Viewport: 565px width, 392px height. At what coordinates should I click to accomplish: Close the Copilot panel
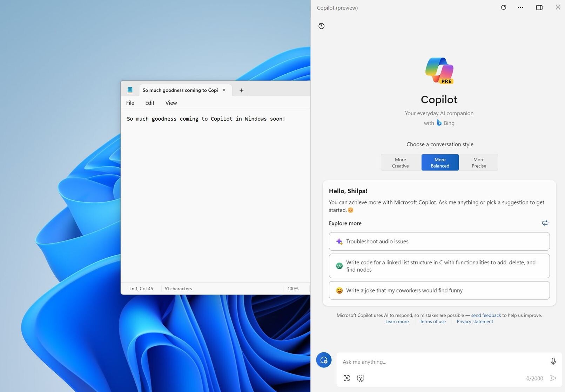click(x=558, y=7)
